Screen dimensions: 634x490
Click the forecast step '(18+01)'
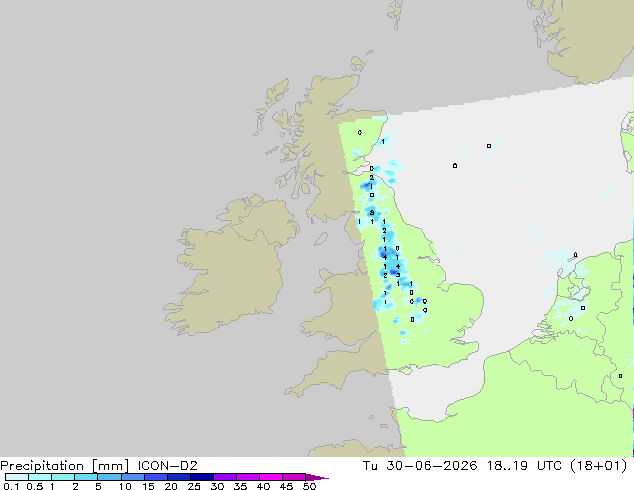pos(598,466)
